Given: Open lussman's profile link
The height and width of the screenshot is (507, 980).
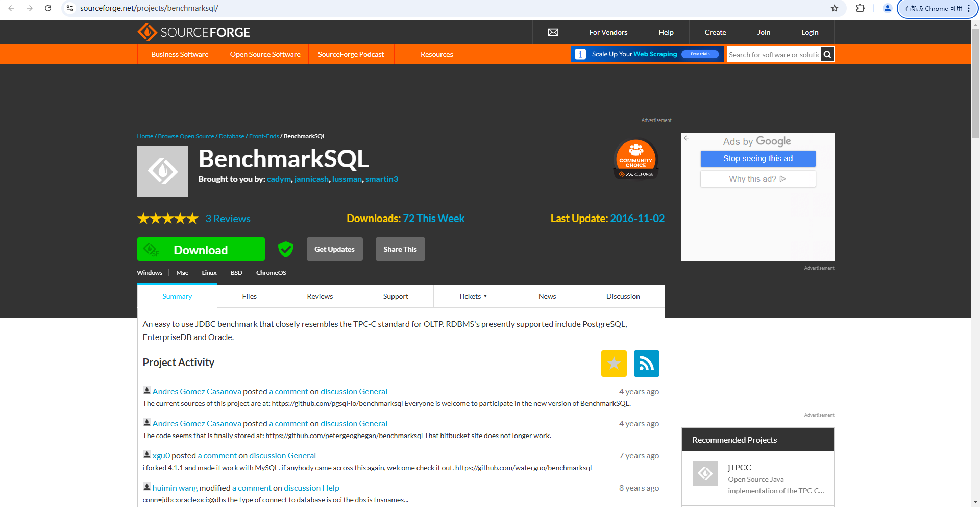Looking at the screenshot, I should (347, 179).
